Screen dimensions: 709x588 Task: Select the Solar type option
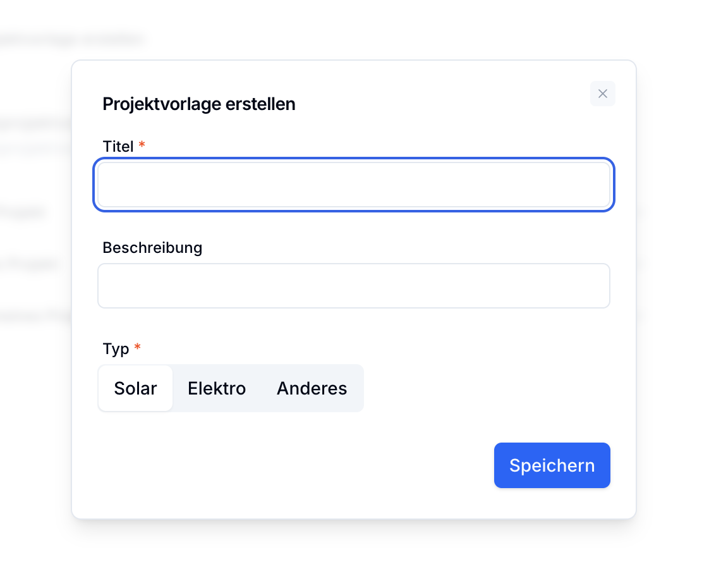click(135, 388)
